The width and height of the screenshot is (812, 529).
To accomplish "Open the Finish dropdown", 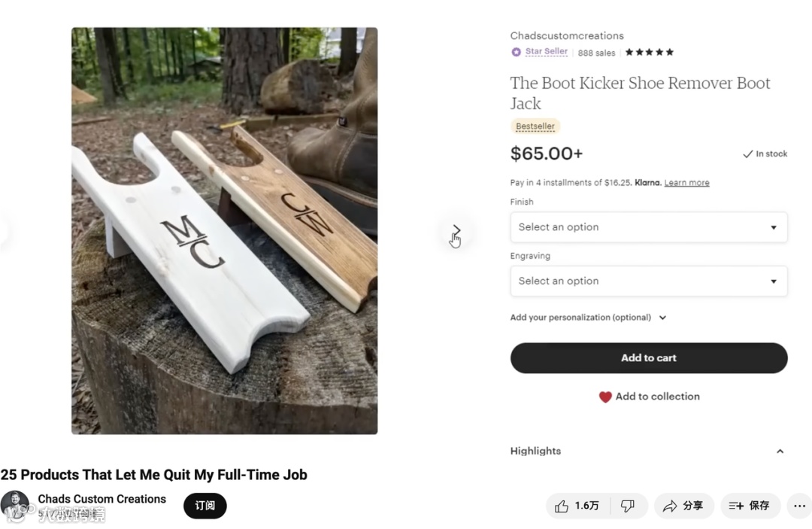I will (x=648, y=227).
